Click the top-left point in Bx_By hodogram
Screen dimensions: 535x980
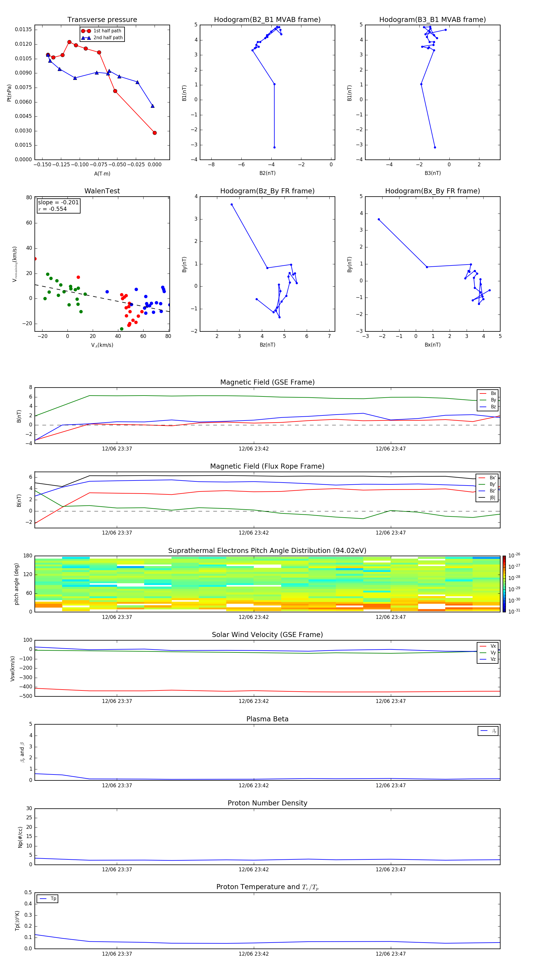tap(378, 219)
